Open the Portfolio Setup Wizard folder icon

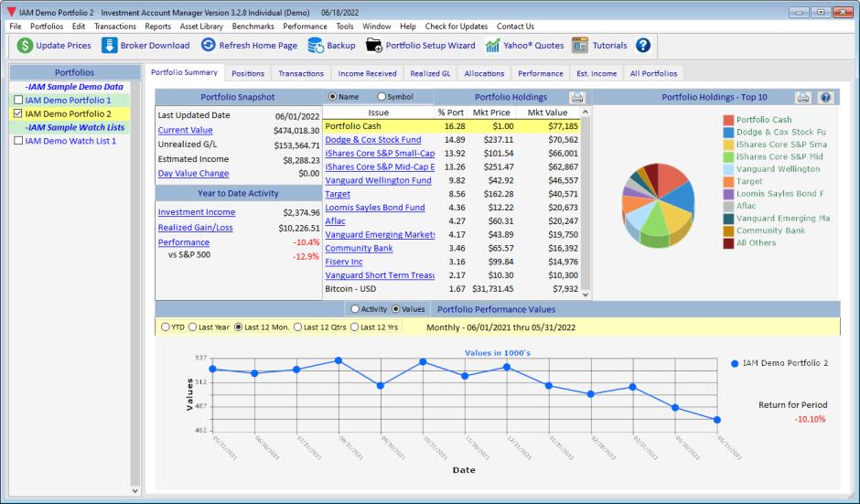click(x=373, y=46)
